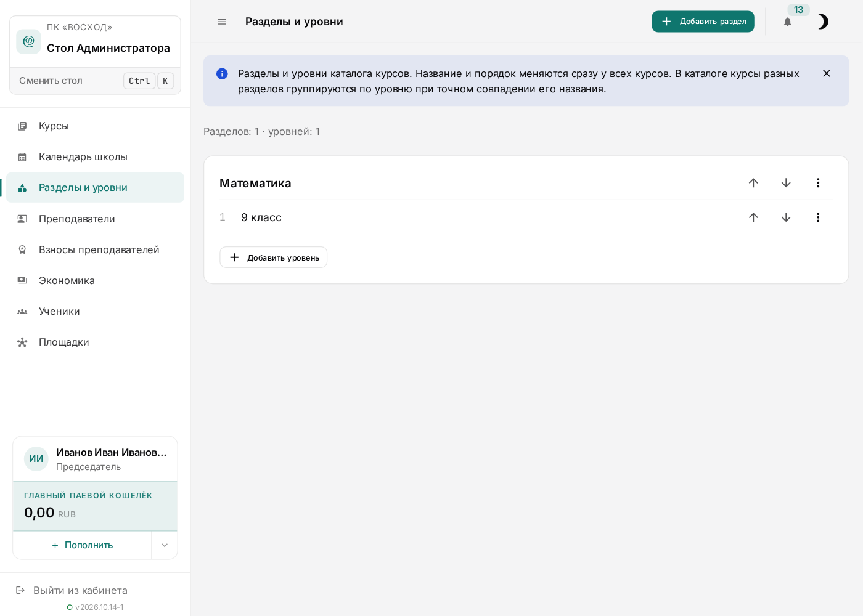The image size is (863, 616).
Task: Open the Площадки page
Action: coord(95,342)
